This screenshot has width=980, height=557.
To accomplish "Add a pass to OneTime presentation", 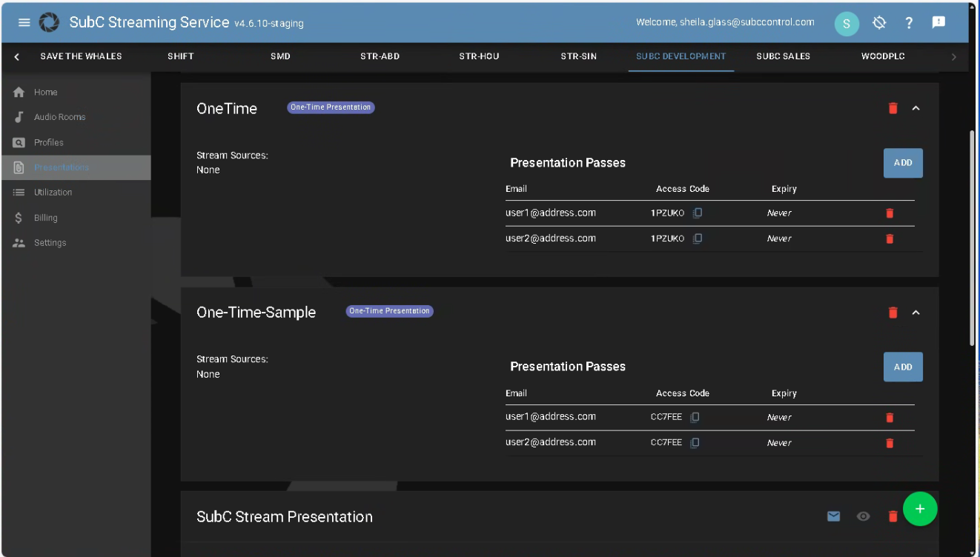I will pyautogui.click(x=902, y=163).
